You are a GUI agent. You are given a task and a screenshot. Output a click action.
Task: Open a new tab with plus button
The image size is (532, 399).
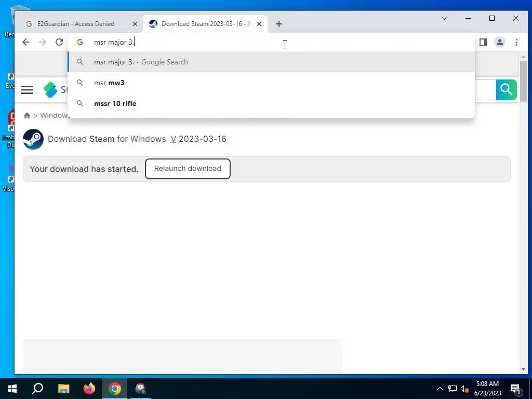pos(279,24)
